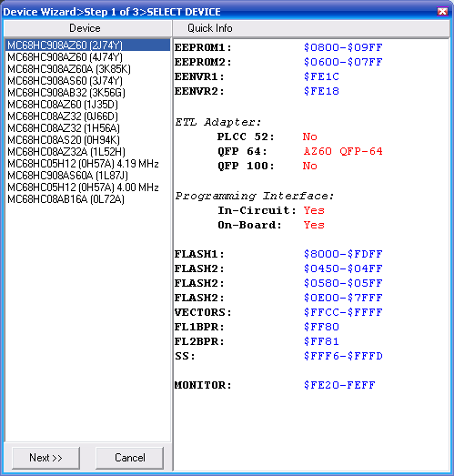Image resolution: width=454 pixels, height=476 pixels.
Task: Select device MC68HC908AZ60A (3K85K)
Action: coord(87,69)
